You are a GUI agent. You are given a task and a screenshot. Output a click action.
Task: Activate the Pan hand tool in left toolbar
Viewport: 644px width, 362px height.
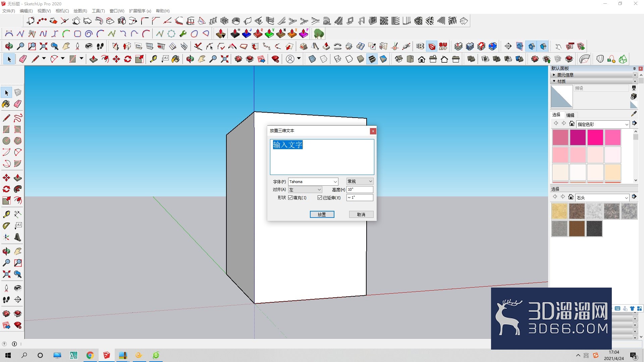click(x=18, y=251)
